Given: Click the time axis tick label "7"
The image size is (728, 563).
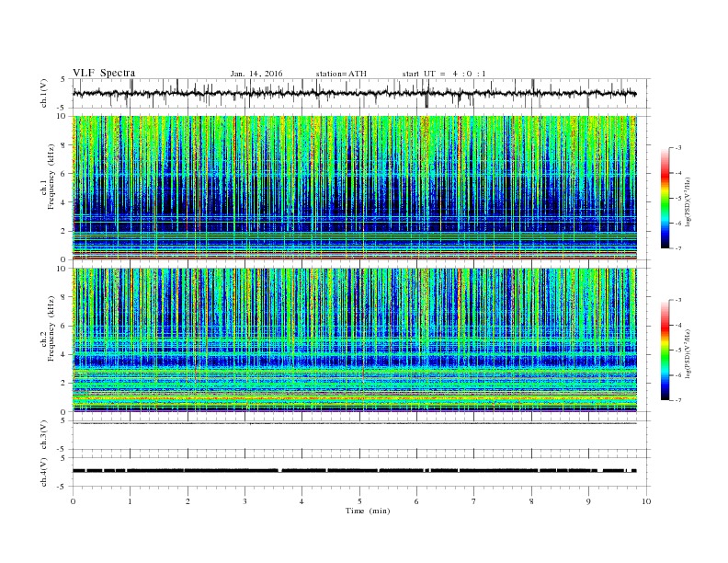Looking at the screenshot, I should click(474, 501).
